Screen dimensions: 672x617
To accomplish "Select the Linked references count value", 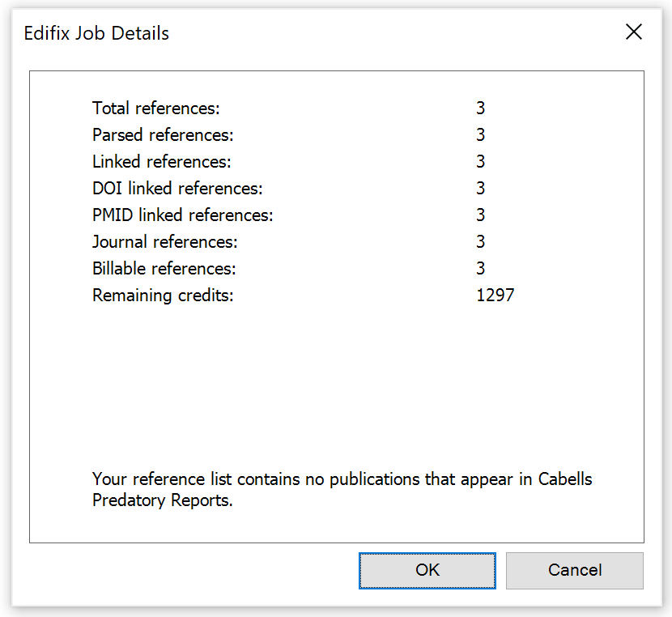I will [480, 161].
